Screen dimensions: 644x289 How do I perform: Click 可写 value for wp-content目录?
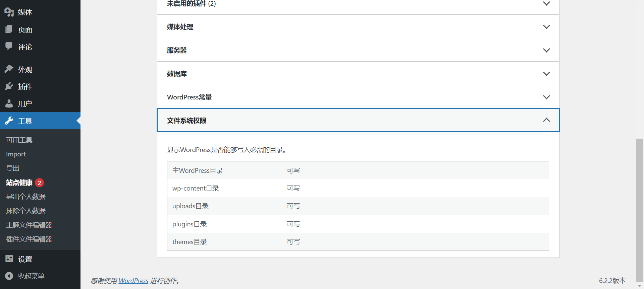click(293, 188)
